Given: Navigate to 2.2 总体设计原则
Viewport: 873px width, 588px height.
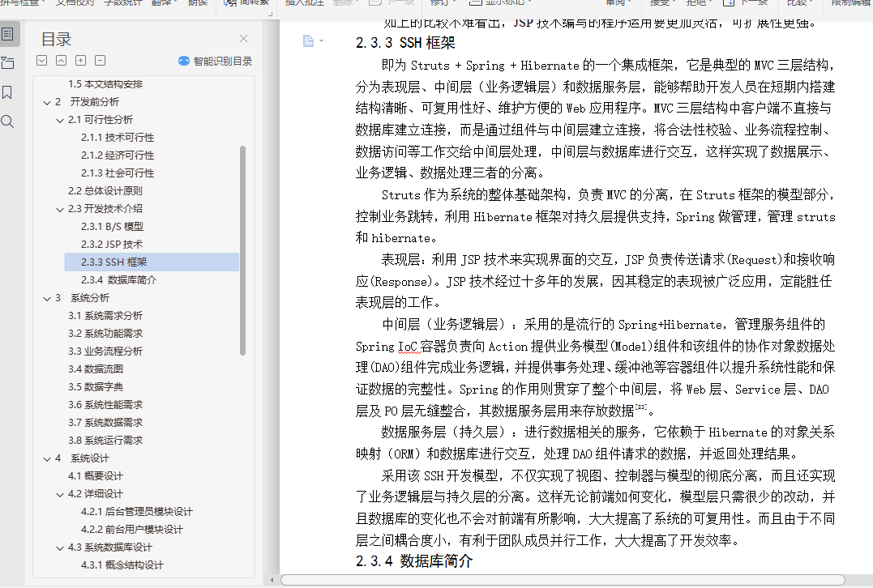Looking at the screenshot, I should [x=105, y=191].
